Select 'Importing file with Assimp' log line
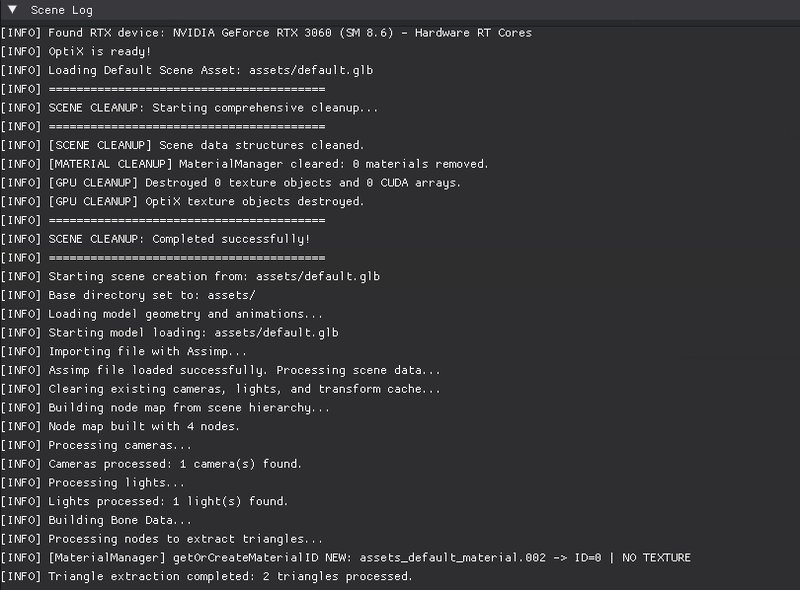Image resolution: width=800 pixels, height=590 pixels. (148, 352)
